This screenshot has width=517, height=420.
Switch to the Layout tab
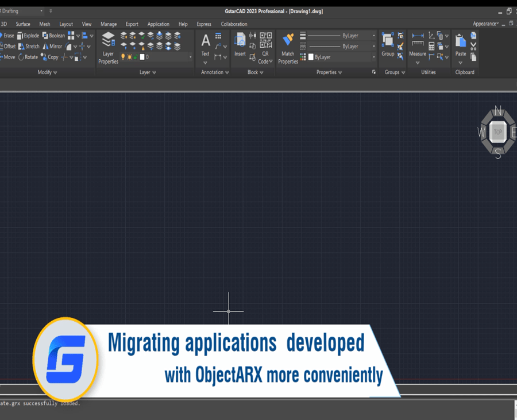coord(65,24)
